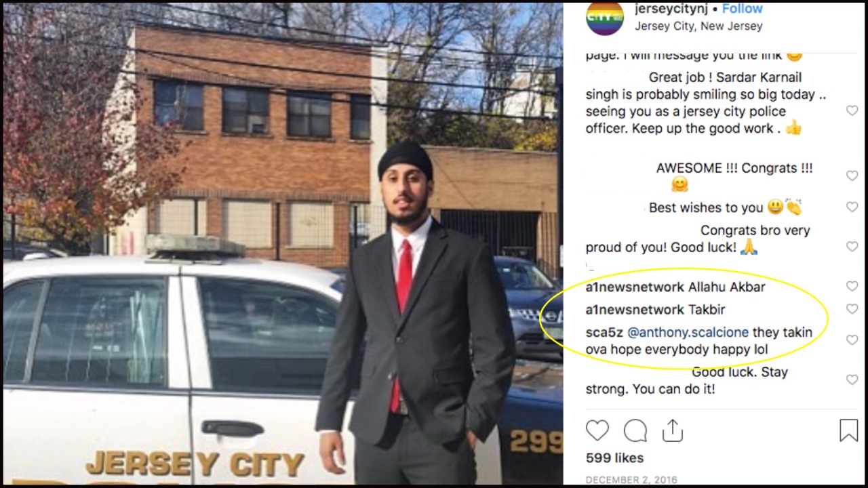View the a1newsnetwork profile from Takbir comment

[635, 310]
